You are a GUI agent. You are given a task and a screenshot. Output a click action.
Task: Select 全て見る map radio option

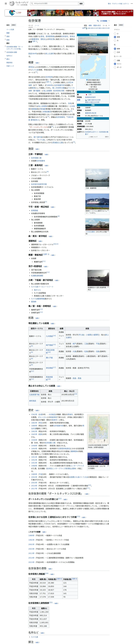90,87
